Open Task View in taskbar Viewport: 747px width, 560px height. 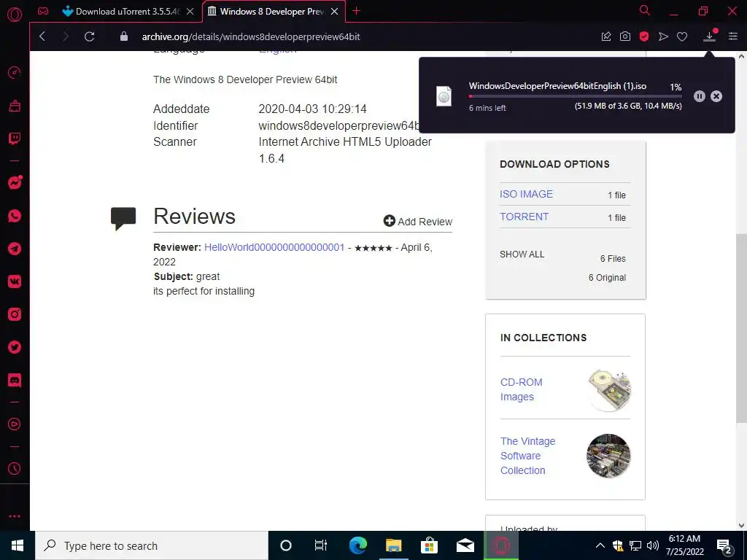tap(321, 545)
